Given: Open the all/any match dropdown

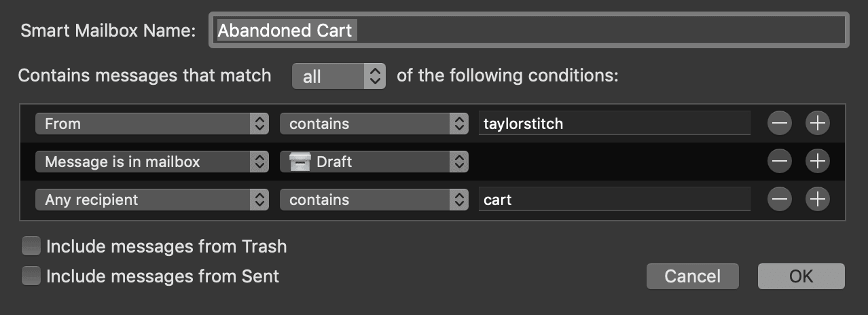Looking at the screenshot, I should [338, 77].
